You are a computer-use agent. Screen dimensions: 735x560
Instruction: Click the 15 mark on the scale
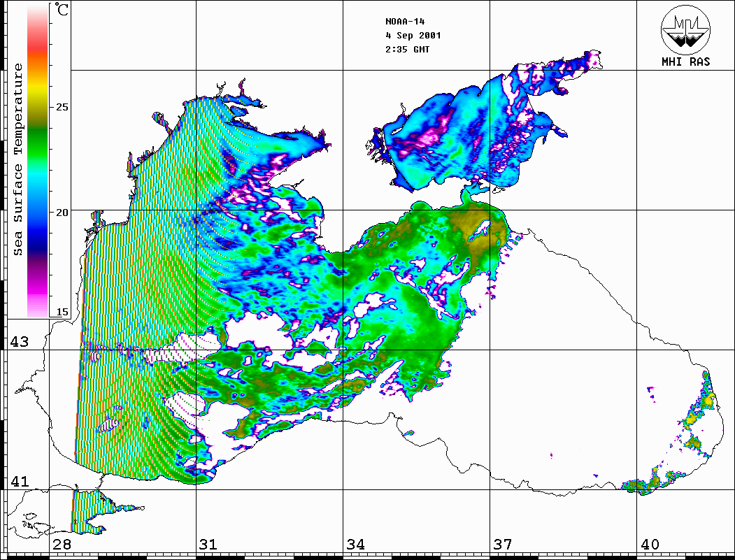point(62,312)
